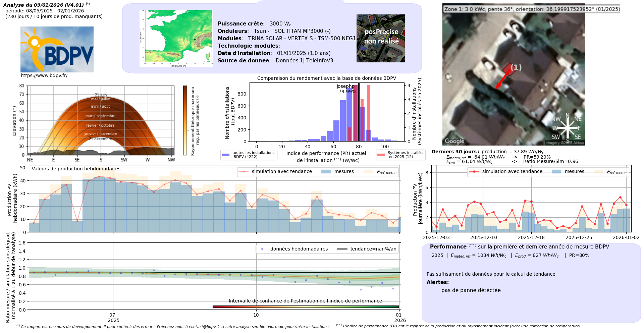Click the 'Alertes:' heading
The width and height of the screenshot is (644, 333).
(438, 282)
